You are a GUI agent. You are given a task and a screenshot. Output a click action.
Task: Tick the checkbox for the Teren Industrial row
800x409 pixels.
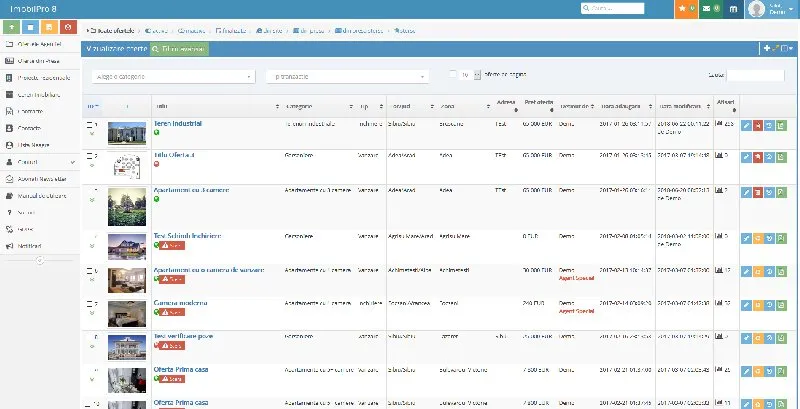[x=90, y=124]
